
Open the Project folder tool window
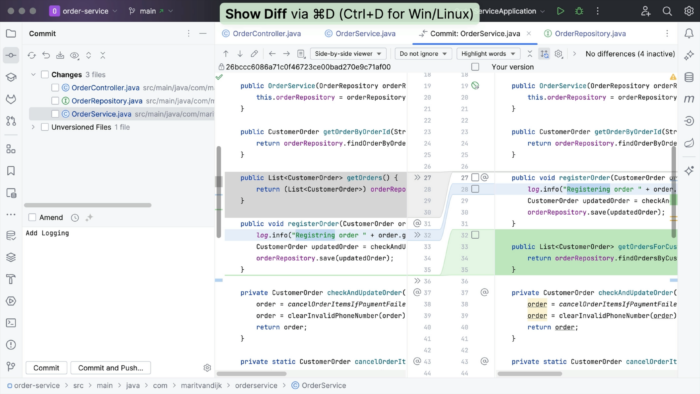[11, 33]
